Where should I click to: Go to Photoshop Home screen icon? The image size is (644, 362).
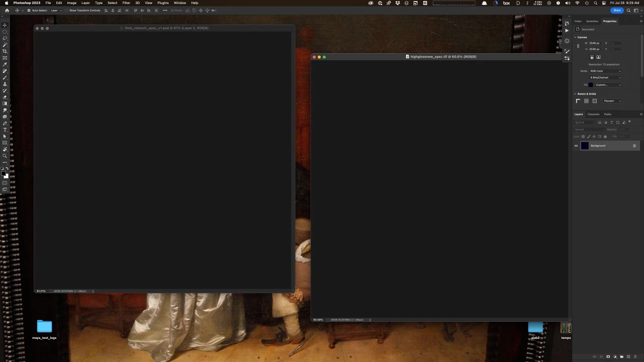[7, 10]
